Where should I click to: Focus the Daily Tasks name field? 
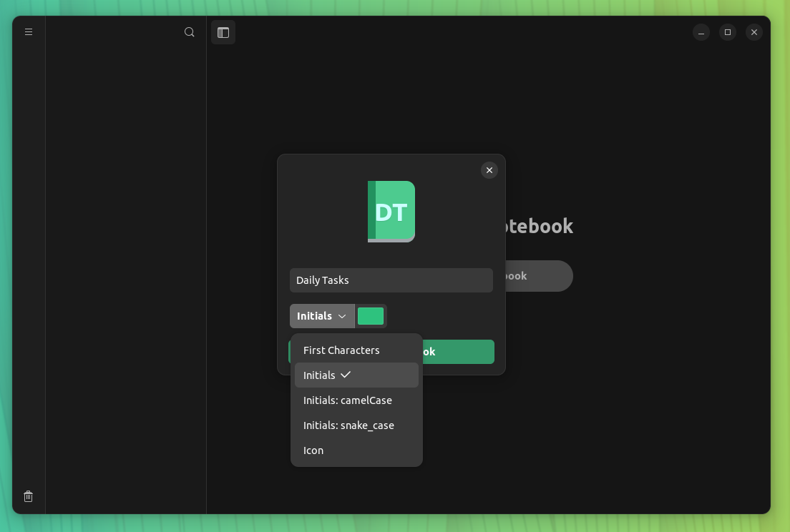pos(391,280)
